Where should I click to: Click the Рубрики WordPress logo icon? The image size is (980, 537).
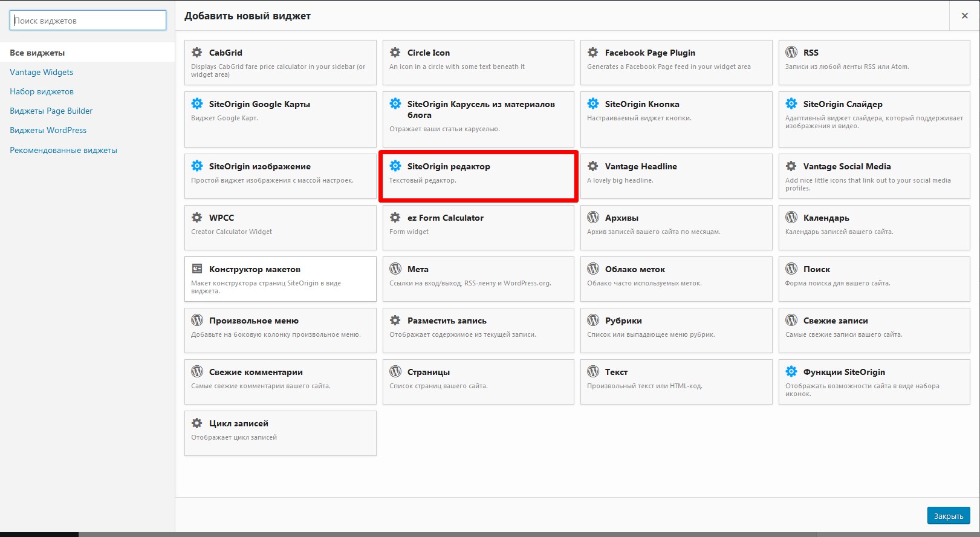click(593, 321)
